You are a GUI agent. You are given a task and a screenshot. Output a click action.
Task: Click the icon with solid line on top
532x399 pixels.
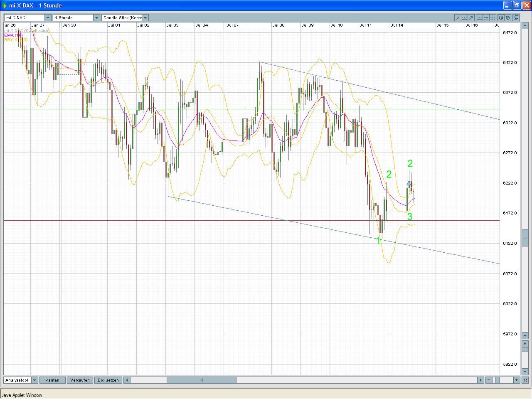point(493,18)
